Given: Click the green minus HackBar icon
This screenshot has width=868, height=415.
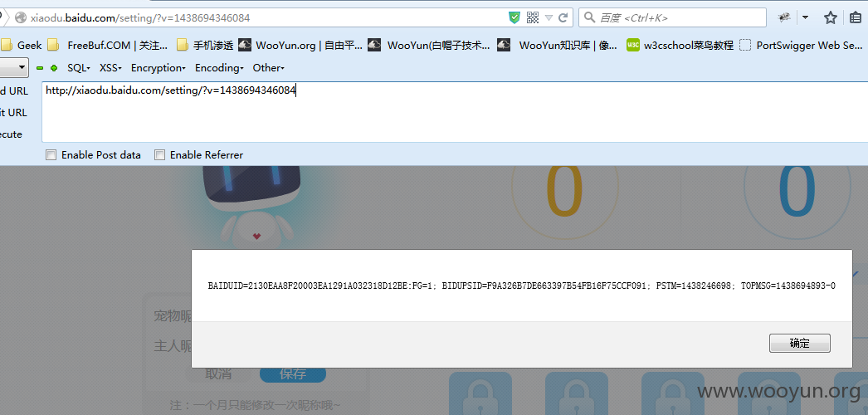Looking at the screenshot, I should click(x=40, y=68).
